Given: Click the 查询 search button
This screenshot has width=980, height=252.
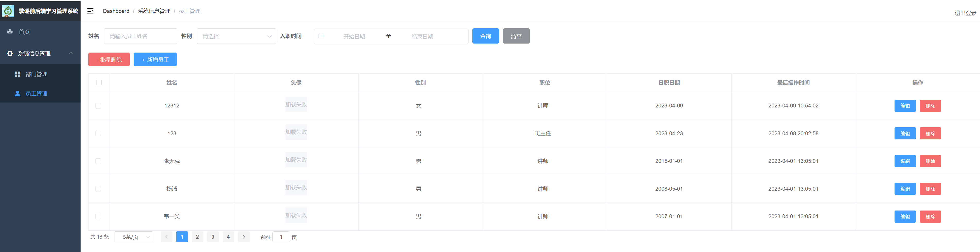Looking at the screenshot, I should point(485,36).
